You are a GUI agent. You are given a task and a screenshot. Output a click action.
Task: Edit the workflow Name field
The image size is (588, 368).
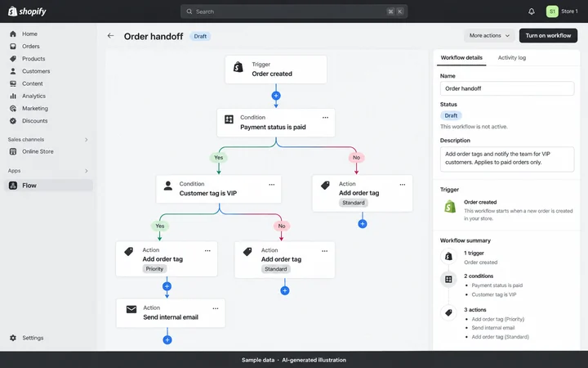click(507, 88)
